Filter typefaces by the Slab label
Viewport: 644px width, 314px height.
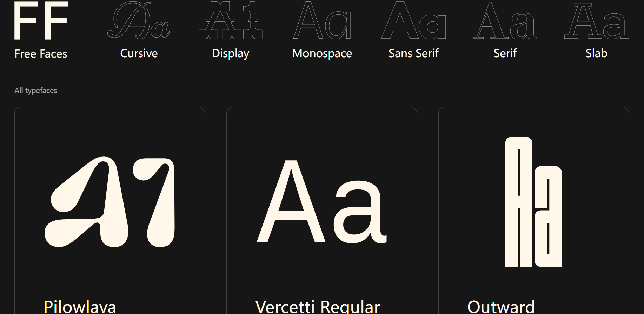(x=596, y=53)
